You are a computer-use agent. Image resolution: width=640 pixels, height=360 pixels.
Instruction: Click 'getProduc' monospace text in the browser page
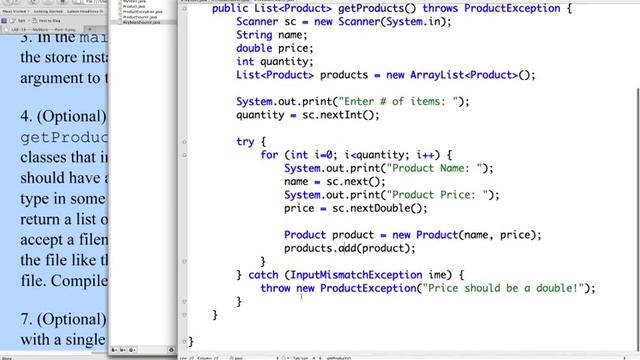[64, 138]
